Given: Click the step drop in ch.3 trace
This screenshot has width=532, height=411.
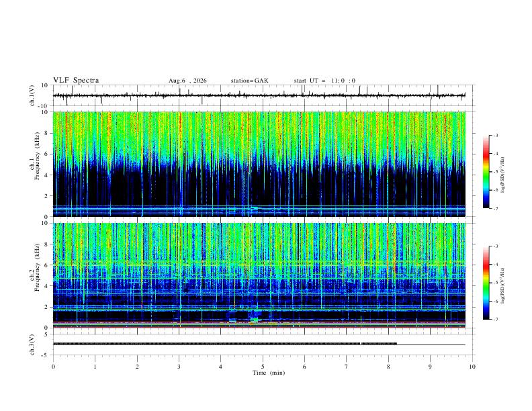Looking at the screenshot, I should coord(397,344).
